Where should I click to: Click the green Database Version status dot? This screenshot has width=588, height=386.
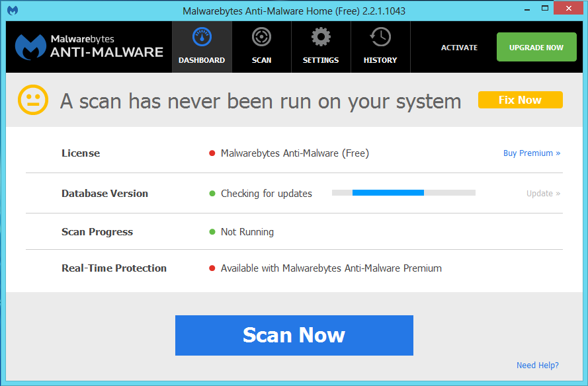212,194
